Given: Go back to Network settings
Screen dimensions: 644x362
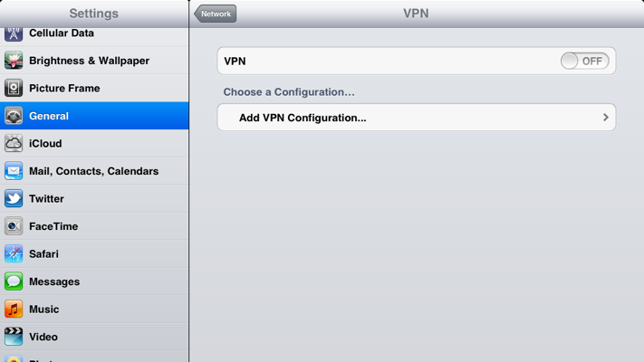Looking at the screenshot, I should 216,14.
